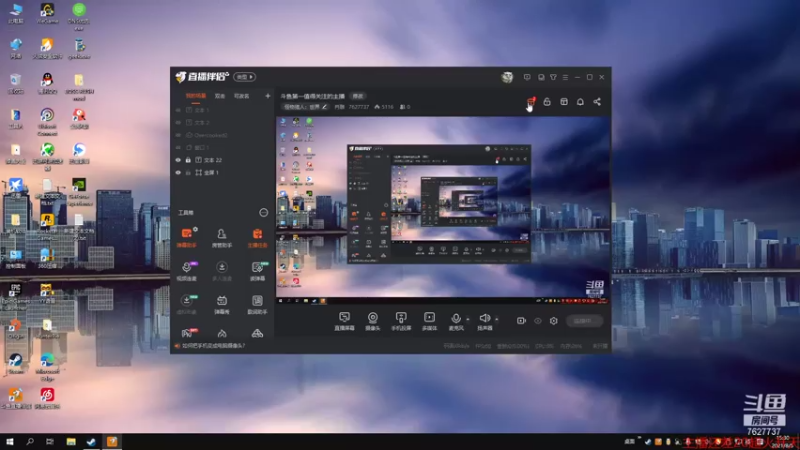Click room number 7627737 in info bar
This screenshot has height=450, width=800.
coord(359,107)
